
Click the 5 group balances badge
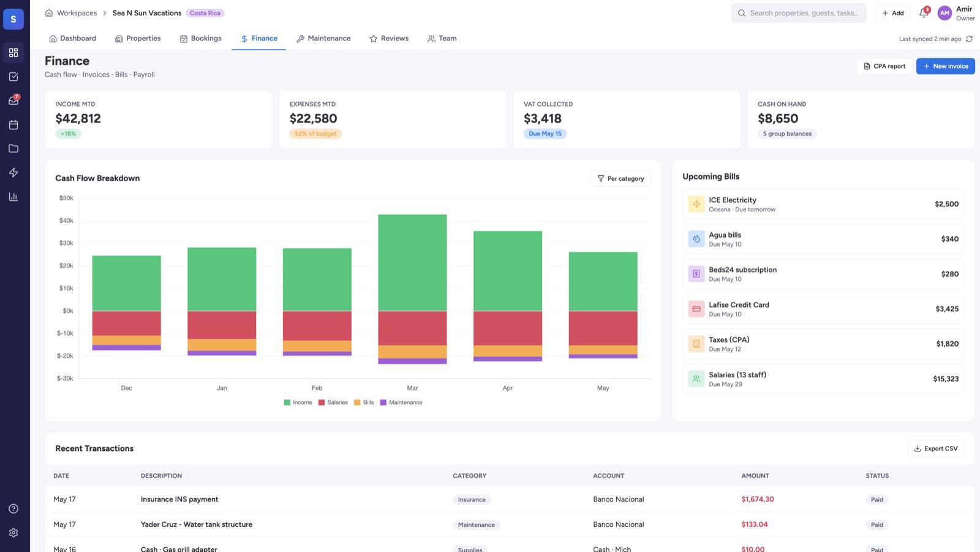coord(787,134)
